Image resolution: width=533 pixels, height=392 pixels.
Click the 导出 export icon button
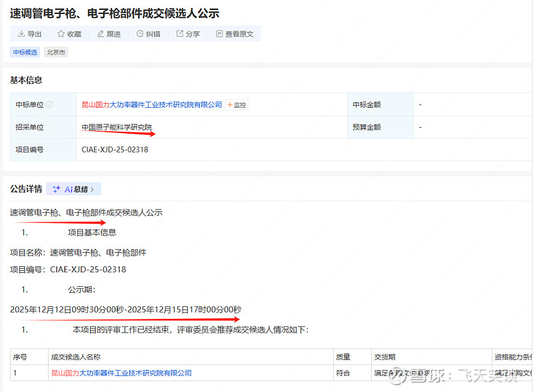point(29,34)
